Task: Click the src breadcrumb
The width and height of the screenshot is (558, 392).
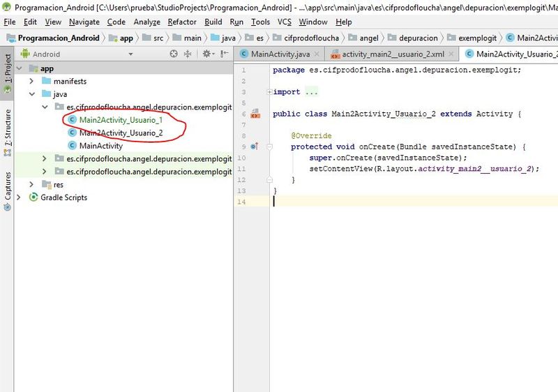Action: pyautogui.click(x=153, y=38)
